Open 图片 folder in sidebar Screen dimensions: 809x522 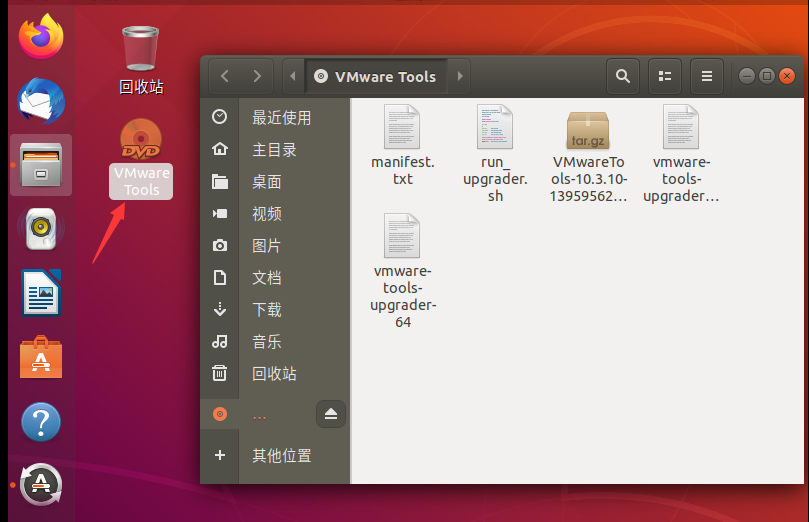(275, 246)
